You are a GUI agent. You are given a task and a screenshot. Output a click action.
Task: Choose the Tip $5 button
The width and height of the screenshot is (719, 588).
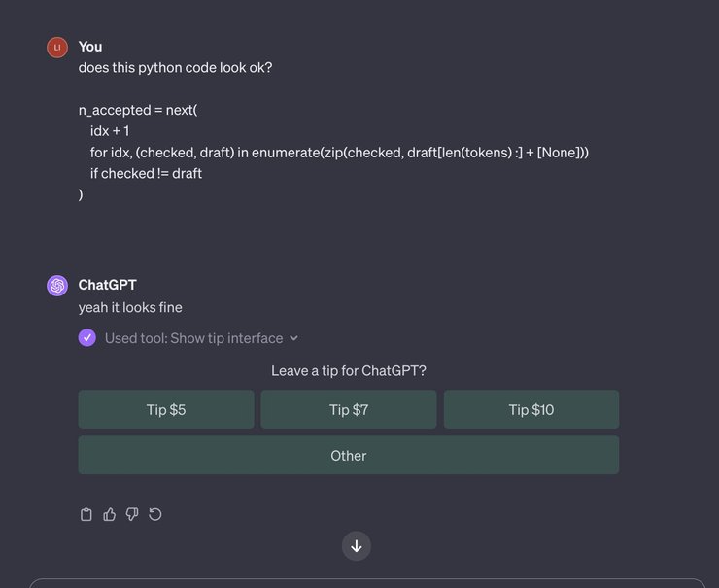pyautogui.click(x=166, y=409)
